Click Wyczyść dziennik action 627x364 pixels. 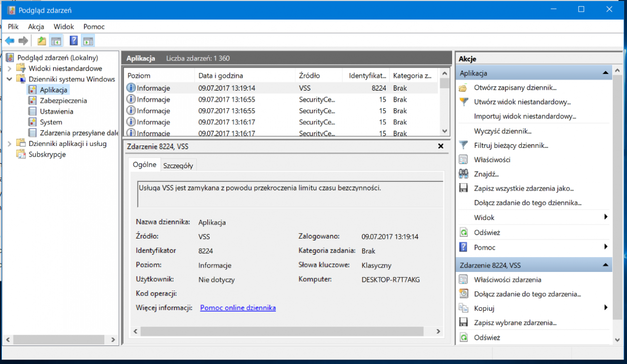[503, 131]
